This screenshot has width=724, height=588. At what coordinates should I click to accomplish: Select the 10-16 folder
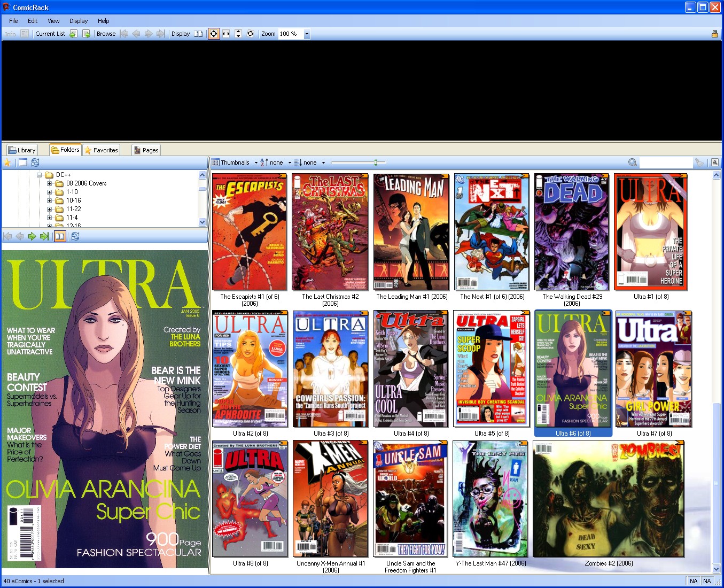[x=74, y=200]
